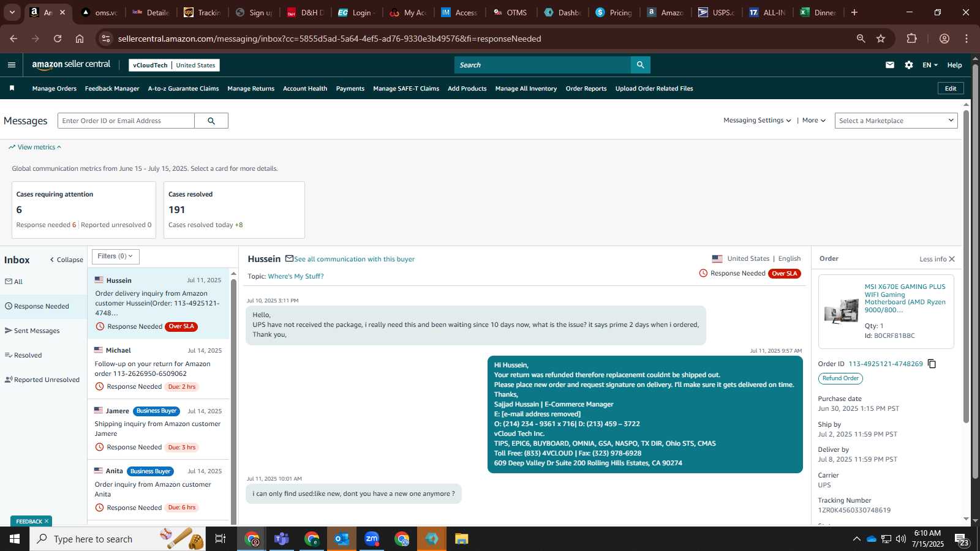Click the search magnifier button in header
Screen dimensions: 980x551
pos(640,65)
